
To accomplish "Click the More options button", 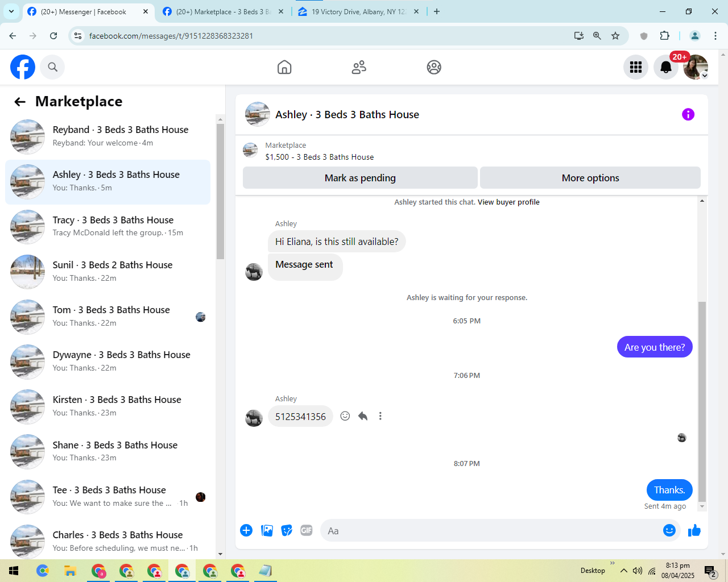I will click(590, 178).
